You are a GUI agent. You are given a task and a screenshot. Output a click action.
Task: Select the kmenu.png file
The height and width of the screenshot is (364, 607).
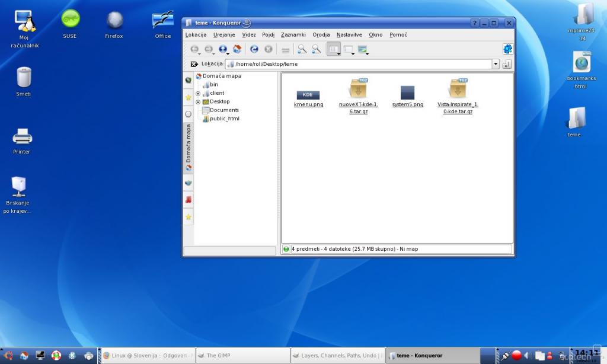(308, 98)
